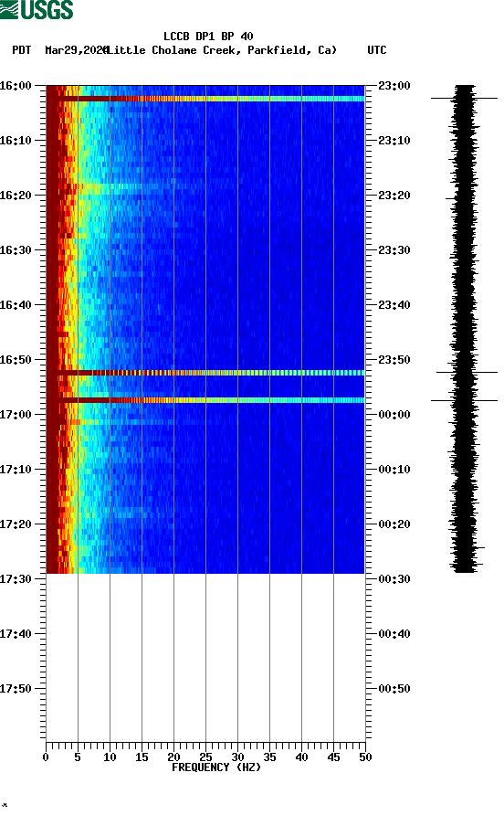
Task: Click the '17:20' PDT time label
Action: [16, 524]
